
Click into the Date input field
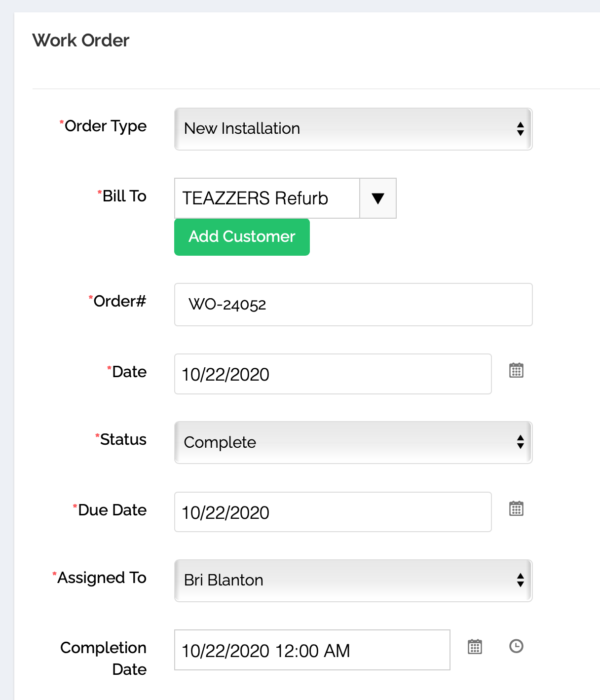click(x=333, y=374)
